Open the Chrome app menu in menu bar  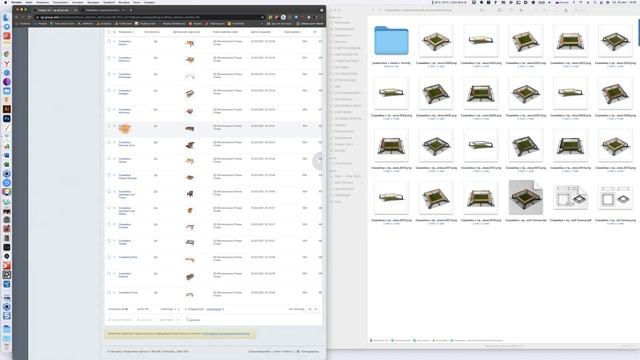pyautogui.click(x=17, y=2)
